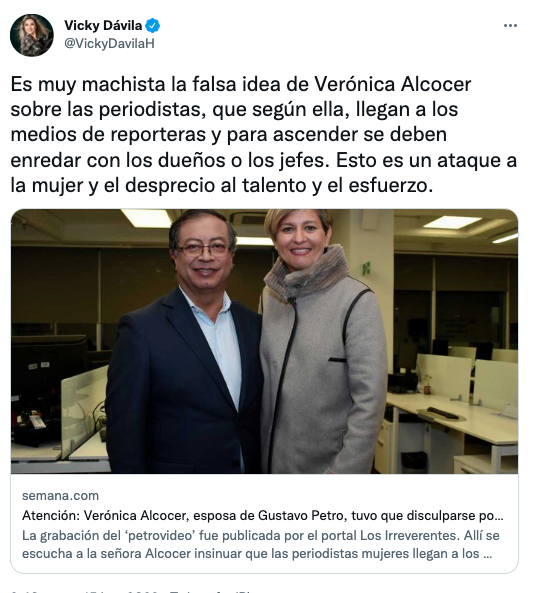This screenshot has width=534, height=593.
Task: Open the Vicky Dávila display name
Action: (x=103, y=26)
